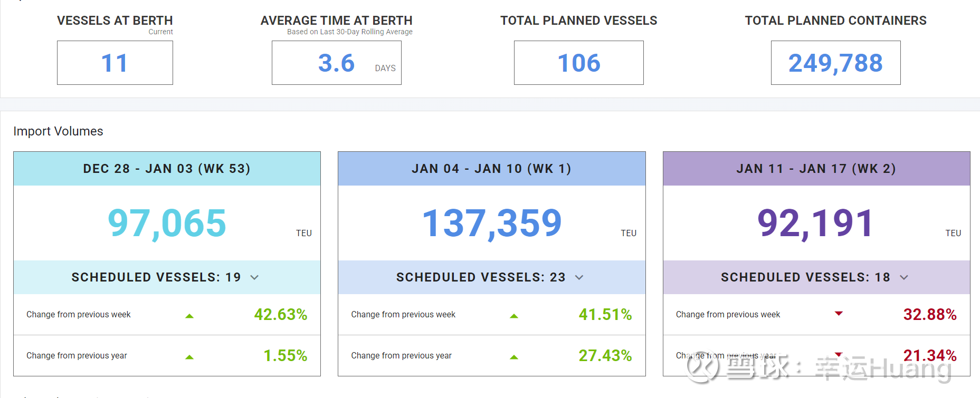Click the Vessels at Berth value 11
980x398 pixels.
pos(115,63)
